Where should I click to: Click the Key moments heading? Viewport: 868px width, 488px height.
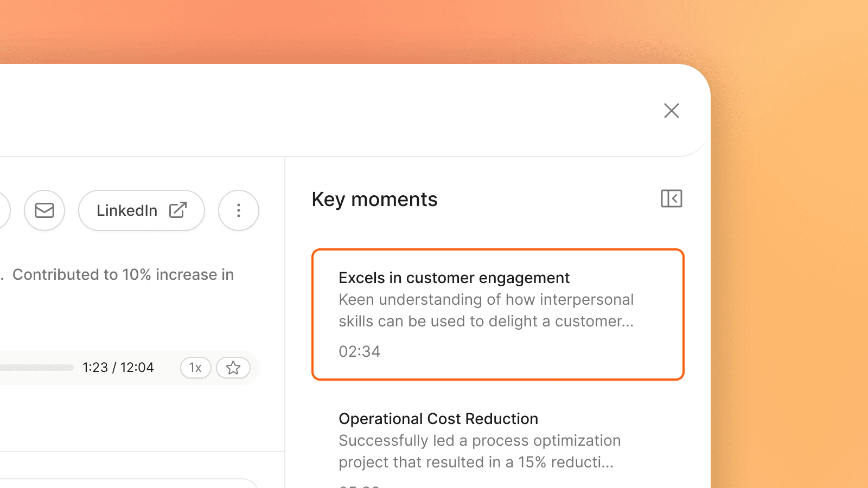374,200
